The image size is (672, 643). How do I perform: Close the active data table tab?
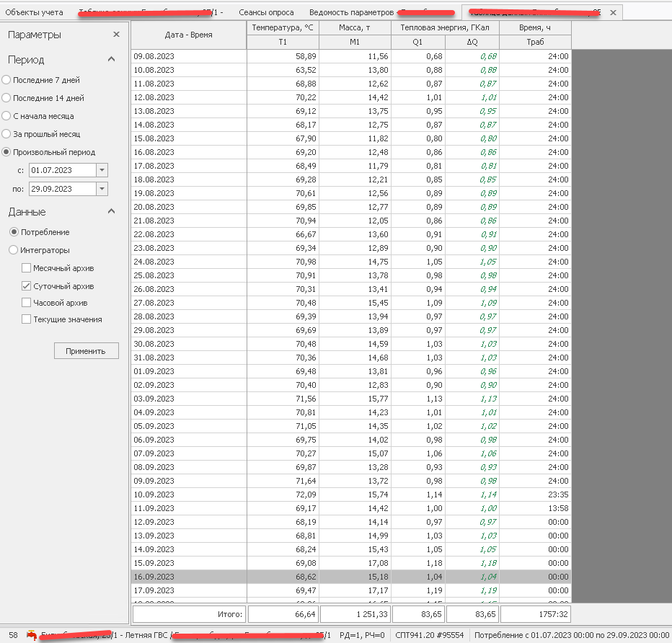pos(614,12)
